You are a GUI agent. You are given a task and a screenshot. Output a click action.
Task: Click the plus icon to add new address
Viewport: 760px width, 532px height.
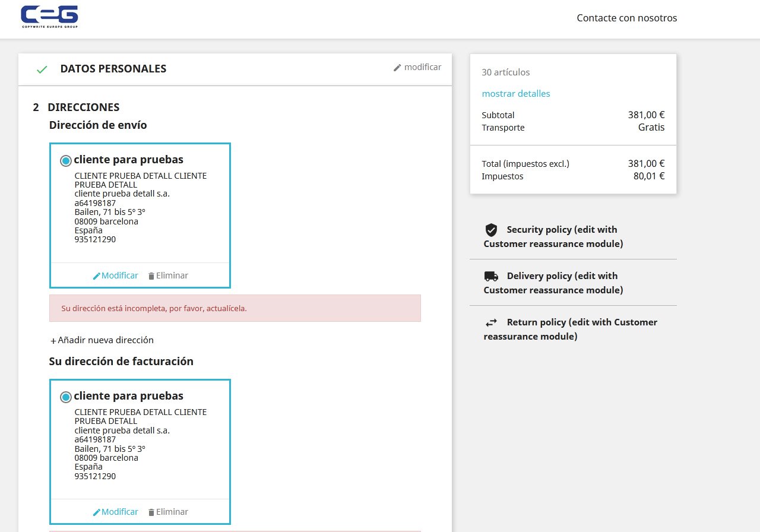coord(53,341)
